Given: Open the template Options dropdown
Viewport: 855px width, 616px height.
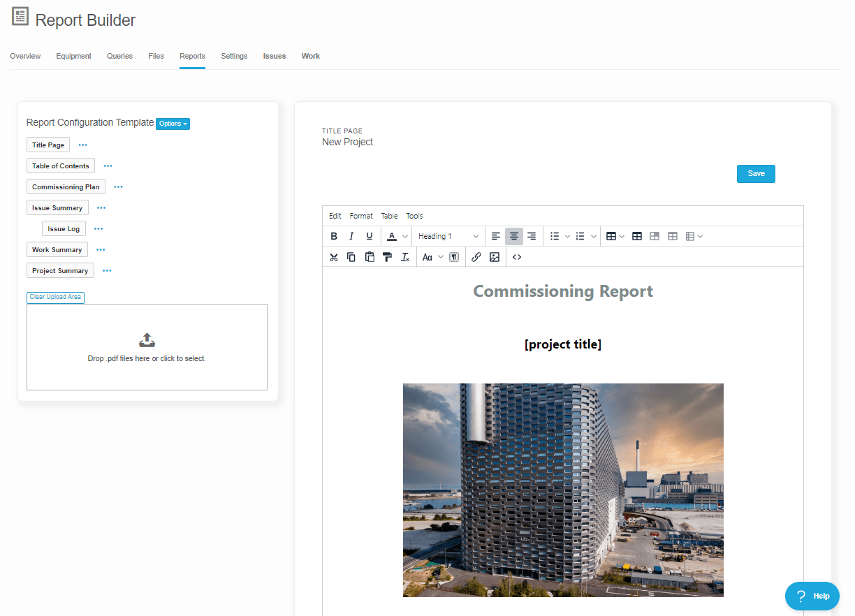Looking at the screenshot, I should point(173,124).
